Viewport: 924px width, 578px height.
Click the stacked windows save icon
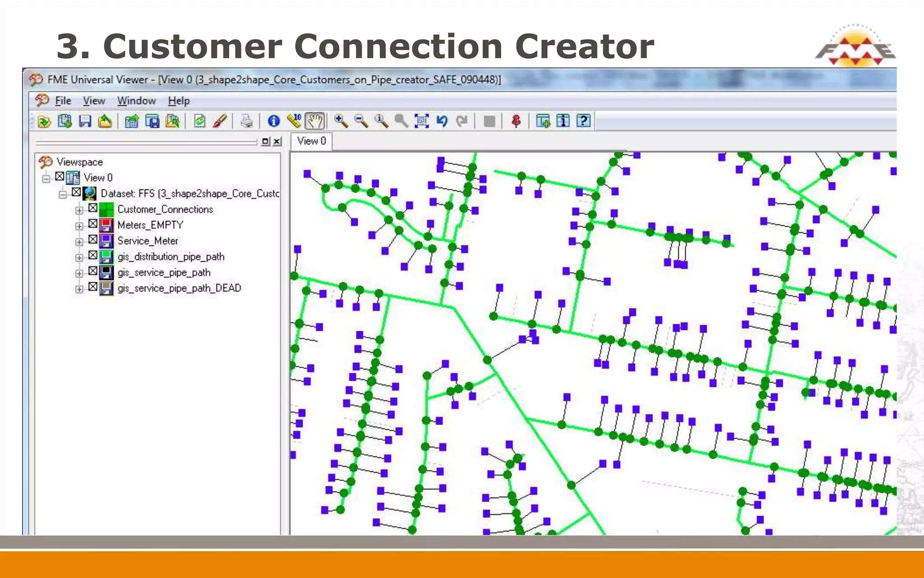(152, 121)
